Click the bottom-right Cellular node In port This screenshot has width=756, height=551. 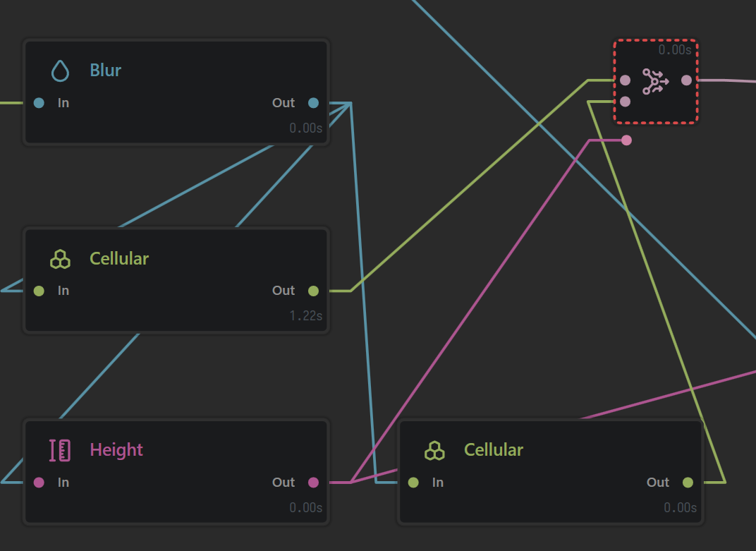pyautogui.click(x=413, y=483)
